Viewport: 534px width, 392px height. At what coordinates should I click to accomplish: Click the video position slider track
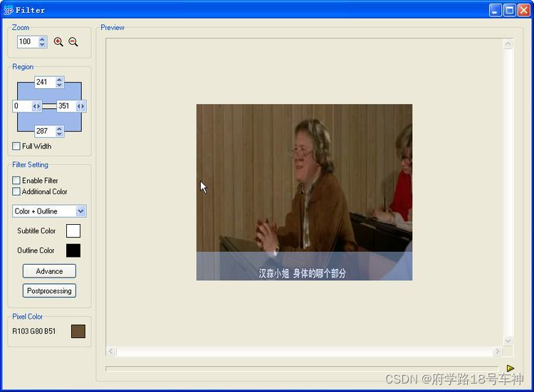tap(302, 369)
